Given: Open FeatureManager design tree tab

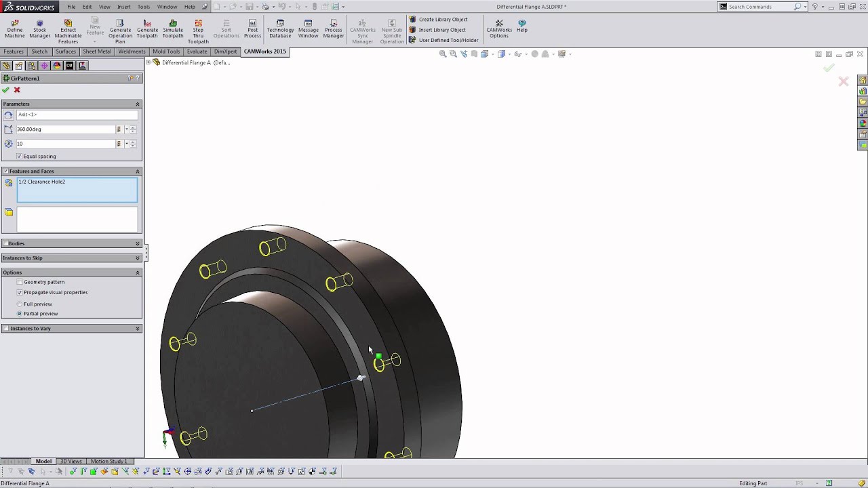Looking at the screenshot, I should (x=6, y=66).
